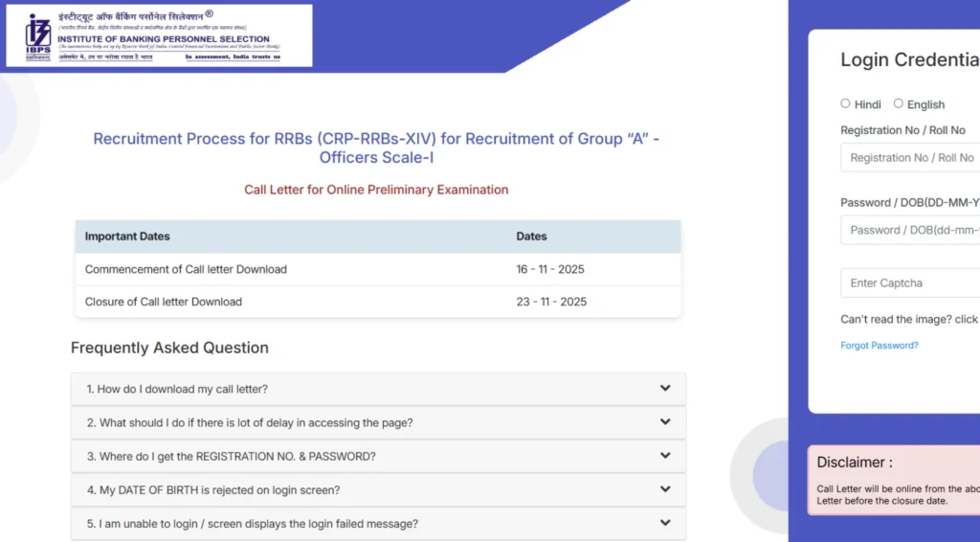Click the IBPS logo banner

point(160,35)
